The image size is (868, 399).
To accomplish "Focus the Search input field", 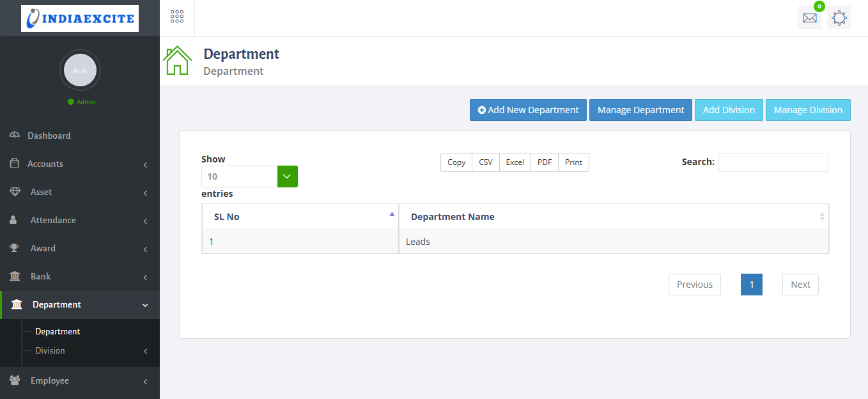I will [773, 162].
